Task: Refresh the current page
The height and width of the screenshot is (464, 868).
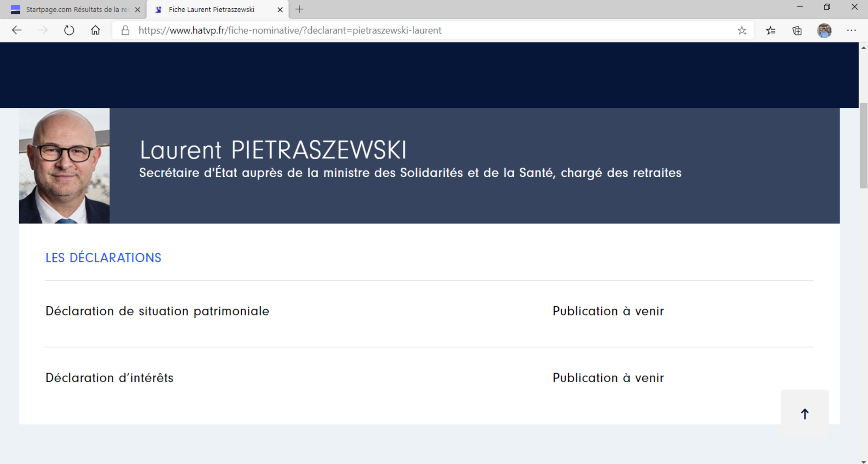Action: 69,30
